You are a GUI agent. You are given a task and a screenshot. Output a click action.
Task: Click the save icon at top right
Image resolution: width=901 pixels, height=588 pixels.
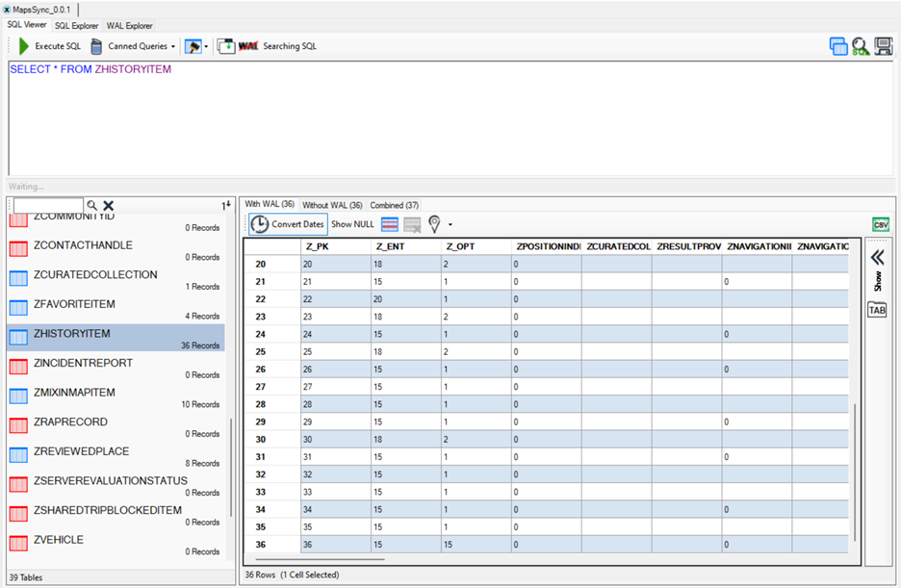point(883,46)
